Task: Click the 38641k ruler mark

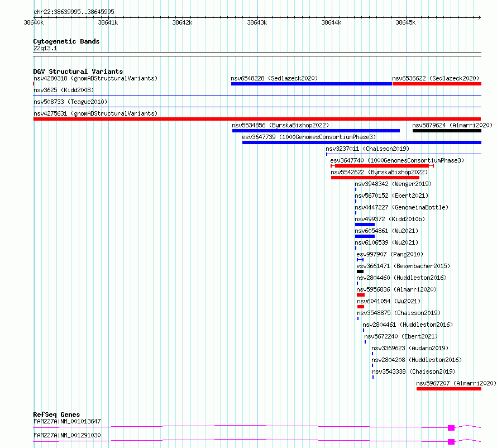Action: click(108, 22)
